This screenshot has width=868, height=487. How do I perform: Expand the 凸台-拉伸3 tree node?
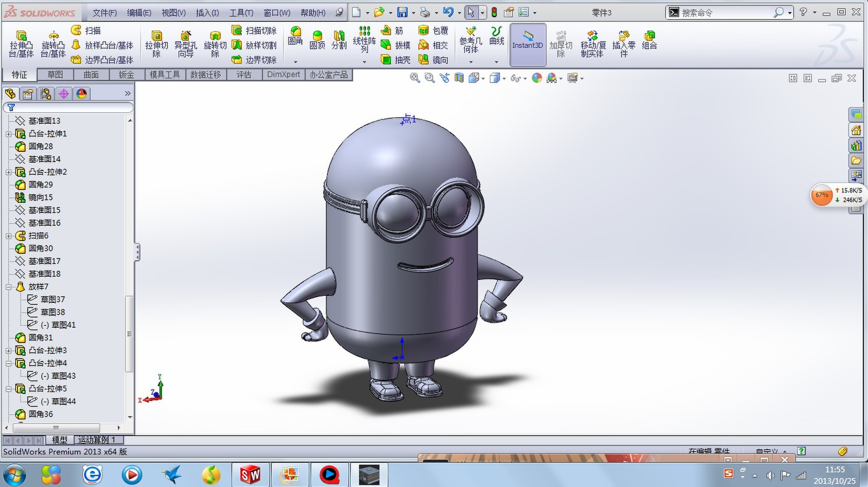[x=9, y=351]
